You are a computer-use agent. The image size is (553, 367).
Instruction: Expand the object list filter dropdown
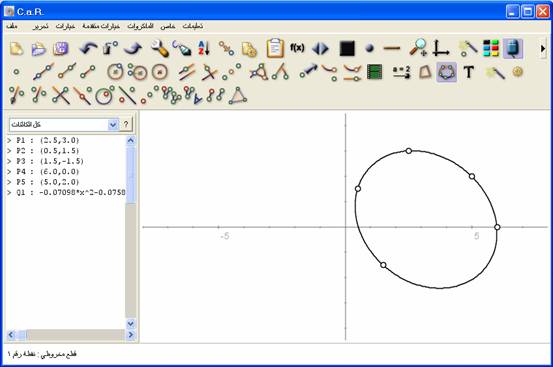tap(113, 124)
